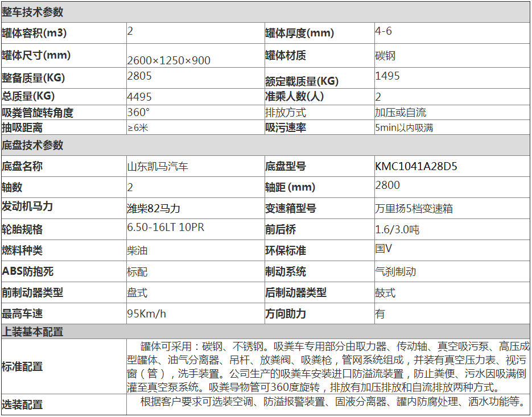Click the chassis model KMC1041A28D5
This screenshot has height=417, width=532.
[x=416, y=167]
